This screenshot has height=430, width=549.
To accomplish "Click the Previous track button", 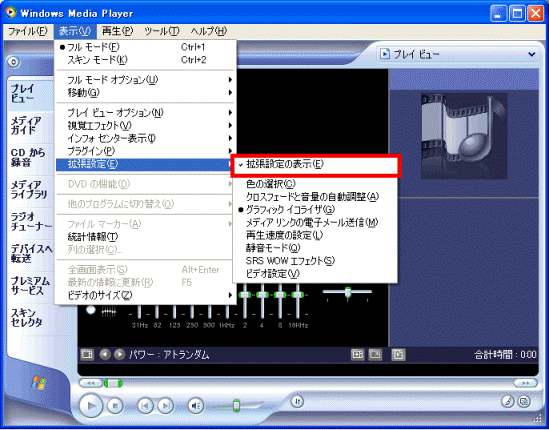I will tap(145, 406).
